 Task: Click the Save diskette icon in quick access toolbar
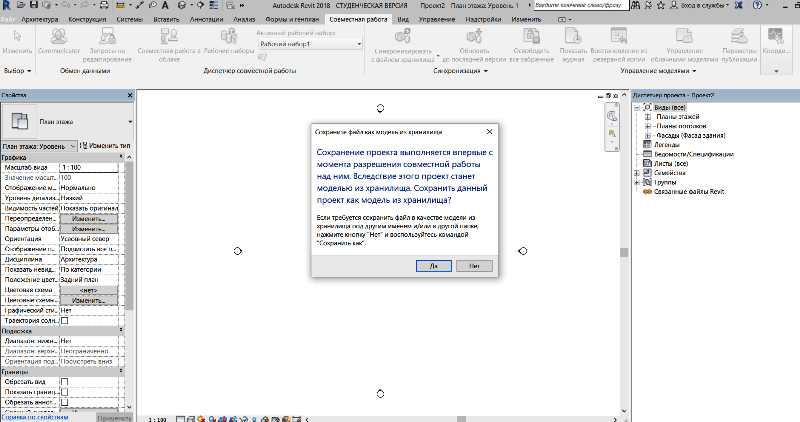pos(34,5)
